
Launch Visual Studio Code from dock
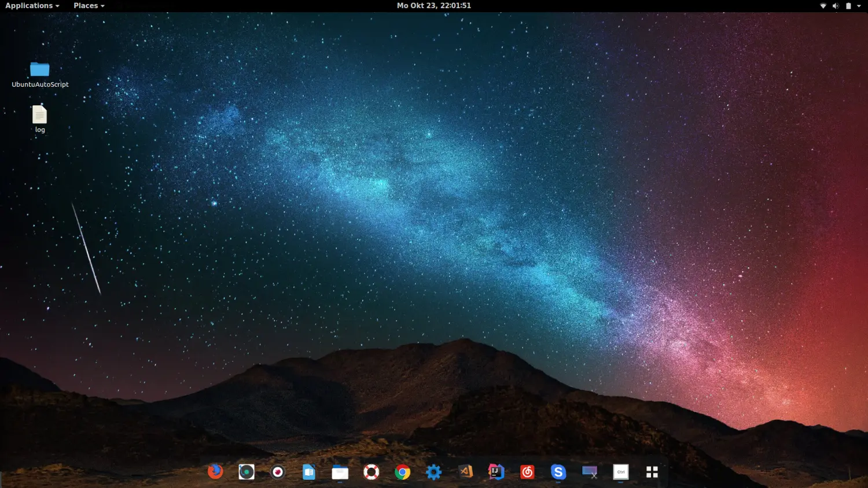click(x=465, y=472)
